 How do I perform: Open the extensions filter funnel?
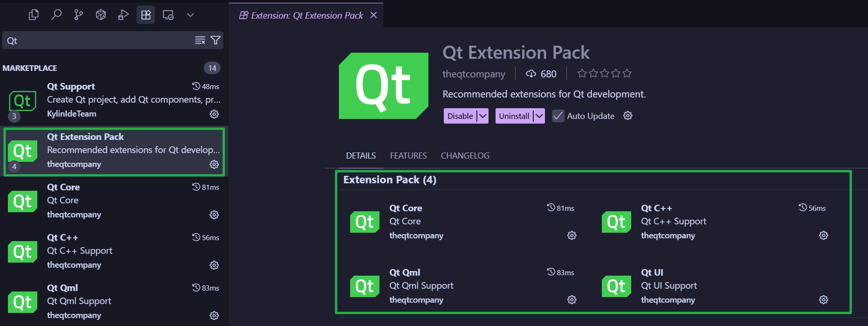tap(215, 40)
